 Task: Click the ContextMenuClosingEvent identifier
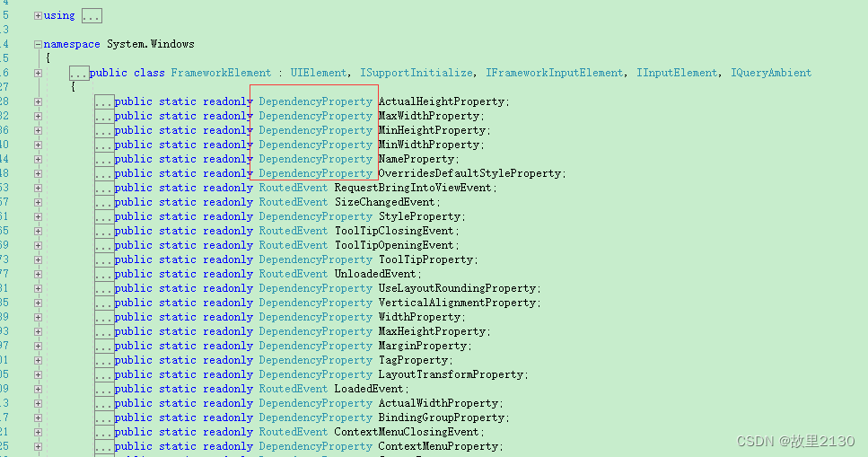coord(407,432)
